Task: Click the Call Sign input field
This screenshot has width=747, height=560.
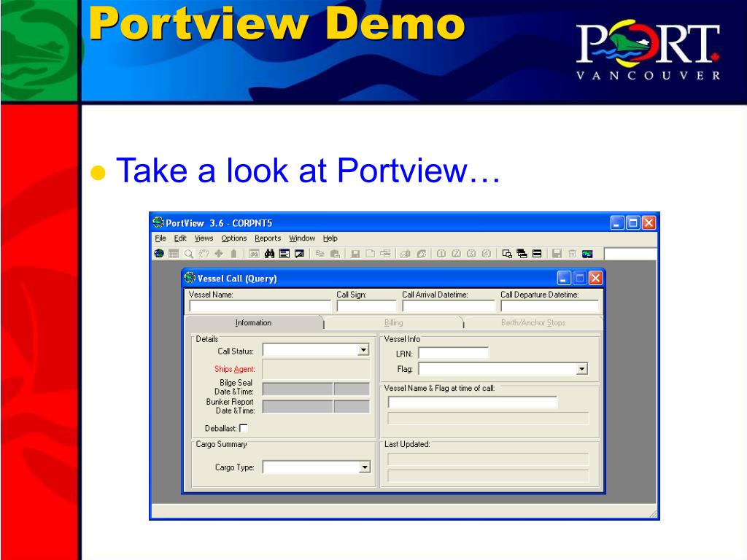Action: [x=367, y=306]
